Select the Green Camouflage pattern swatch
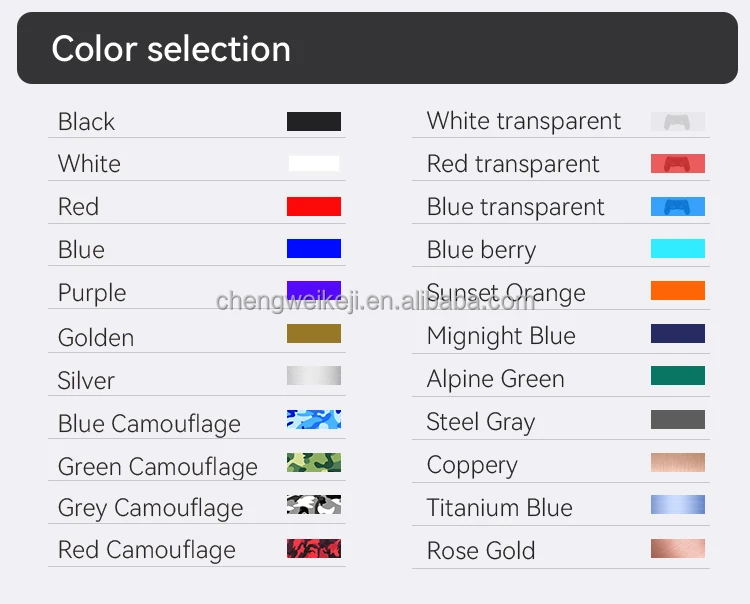 [x=314, y=462]
